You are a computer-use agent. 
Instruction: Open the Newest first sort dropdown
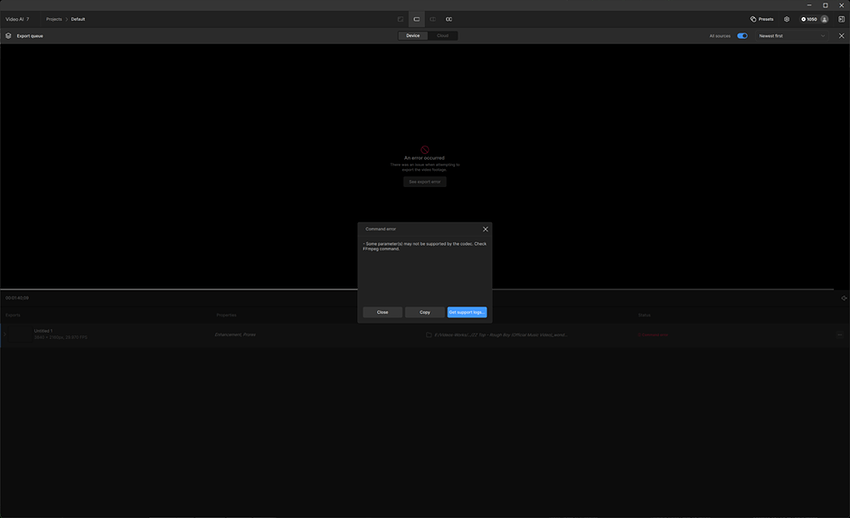point(790,36)
